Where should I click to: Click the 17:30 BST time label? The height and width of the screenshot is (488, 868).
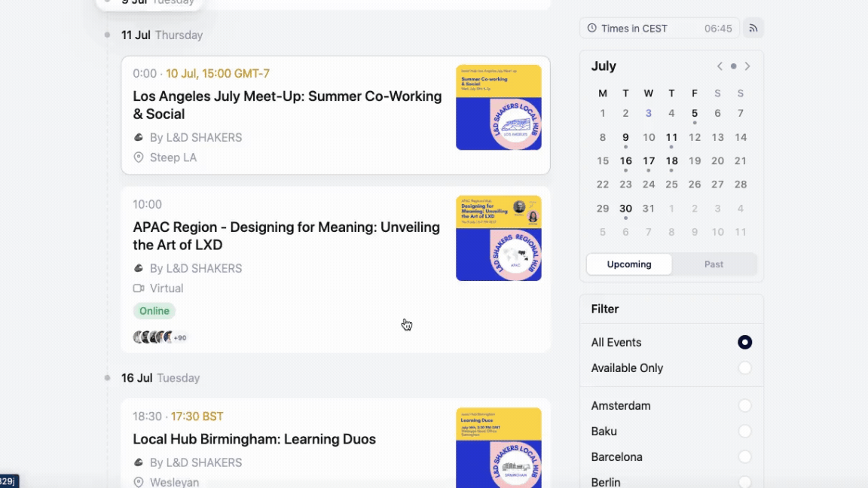tap(197, 416)
